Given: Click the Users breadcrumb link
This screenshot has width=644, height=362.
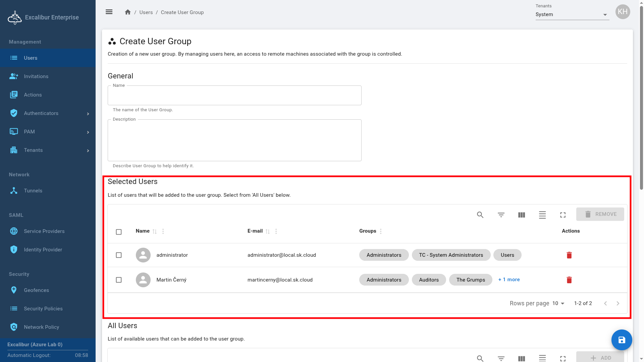Looking at the screenshot, I should (146, 12).
